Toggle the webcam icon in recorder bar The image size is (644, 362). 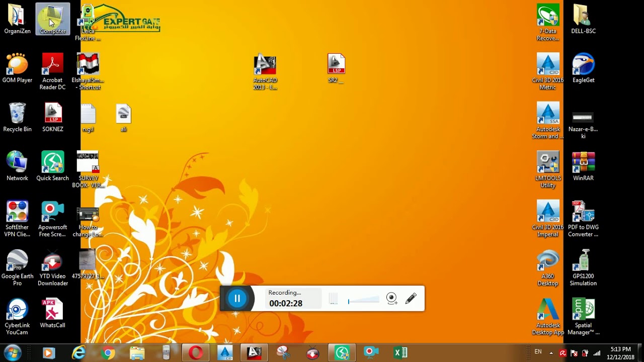pyautogui.click(x=391, y=299)
